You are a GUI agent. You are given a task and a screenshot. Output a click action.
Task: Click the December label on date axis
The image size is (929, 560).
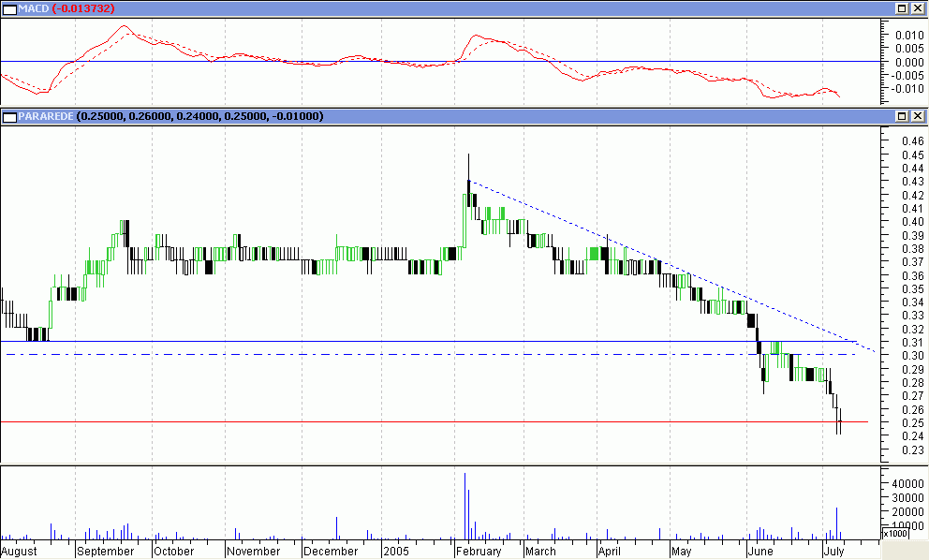pyautogui.click(x=331, y=552)
